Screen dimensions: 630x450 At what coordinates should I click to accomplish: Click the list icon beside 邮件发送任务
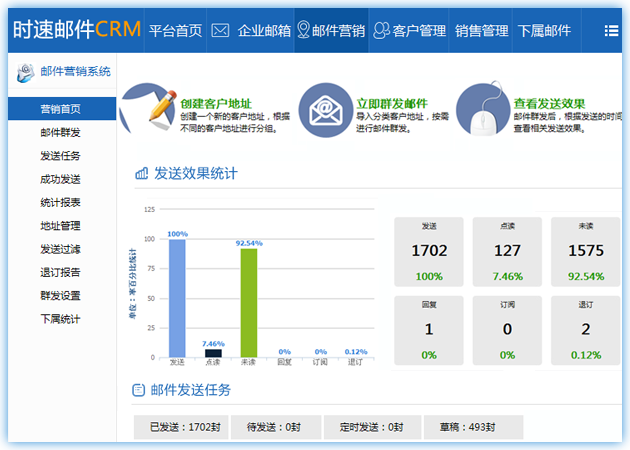[141, 389]
